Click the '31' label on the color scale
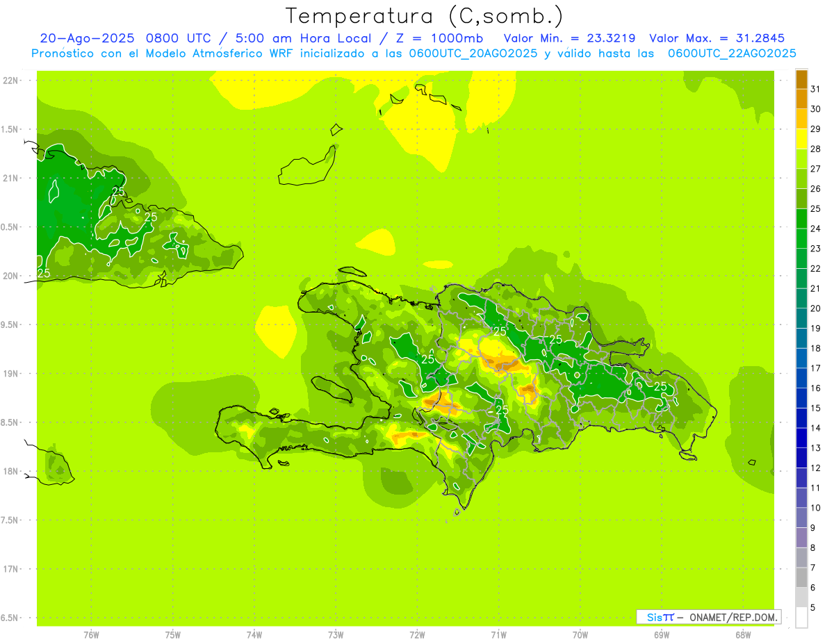834x644 pixels. click(816, 89)
